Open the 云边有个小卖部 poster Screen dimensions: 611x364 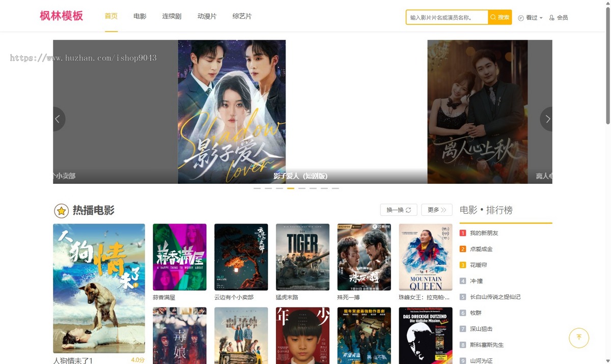[241, 257]
